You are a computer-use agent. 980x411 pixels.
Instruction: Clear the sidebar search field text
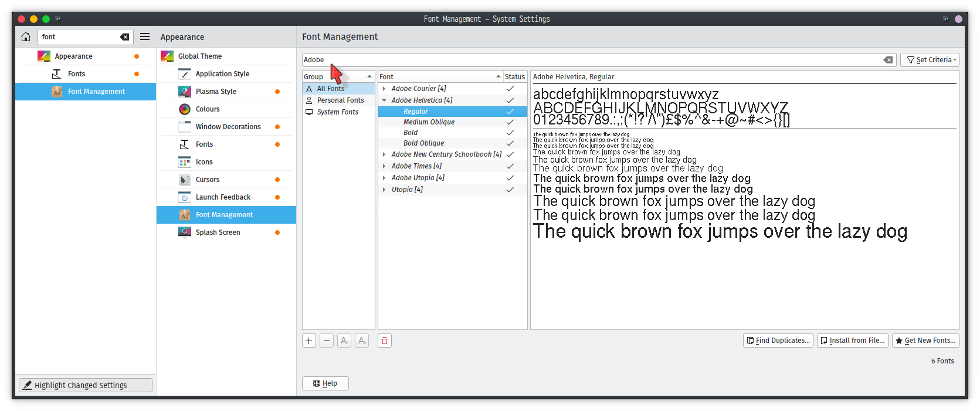124,37
